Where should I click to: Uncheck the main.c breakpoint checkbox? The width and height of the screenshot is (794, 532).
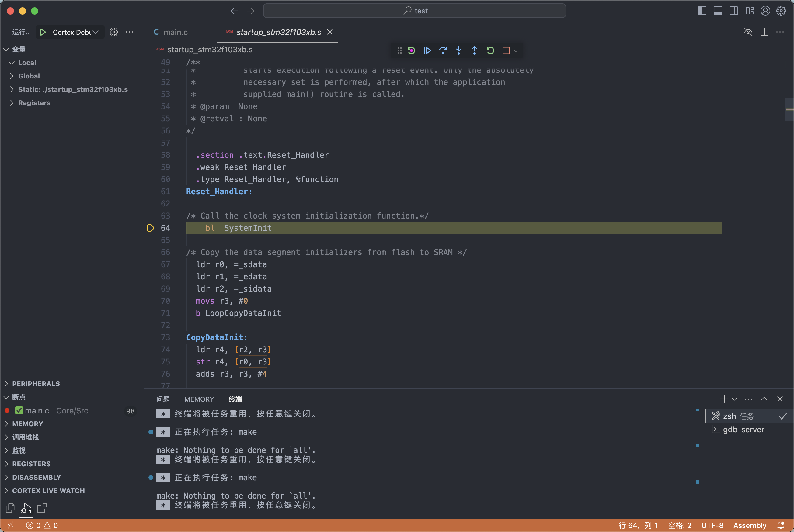19,410
